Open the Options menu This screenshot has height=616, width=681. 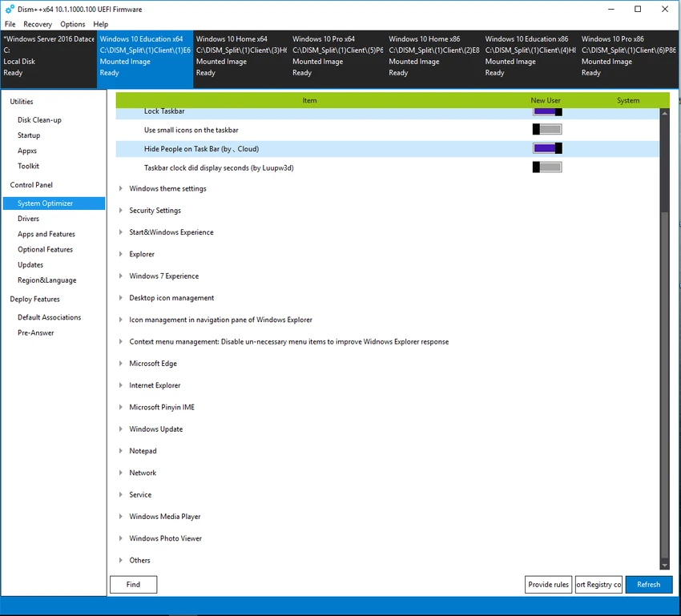pyautogui.click(x=73, y=24)
